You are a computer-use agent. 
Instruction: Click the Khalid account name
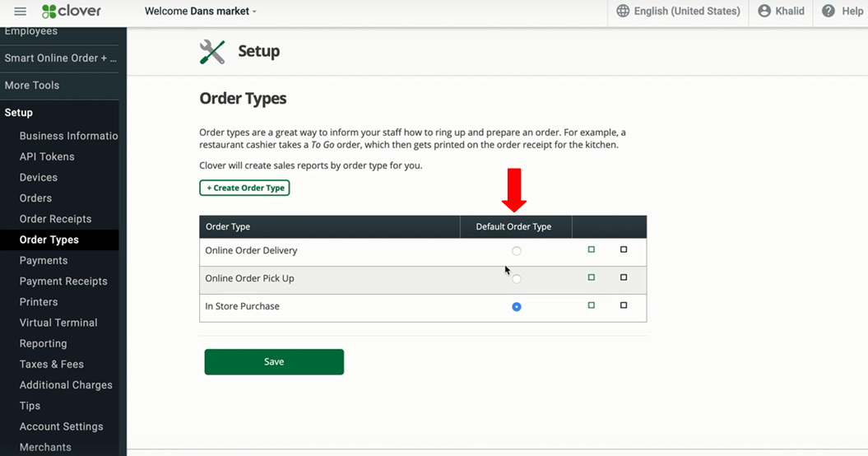[x=789, y=11]
